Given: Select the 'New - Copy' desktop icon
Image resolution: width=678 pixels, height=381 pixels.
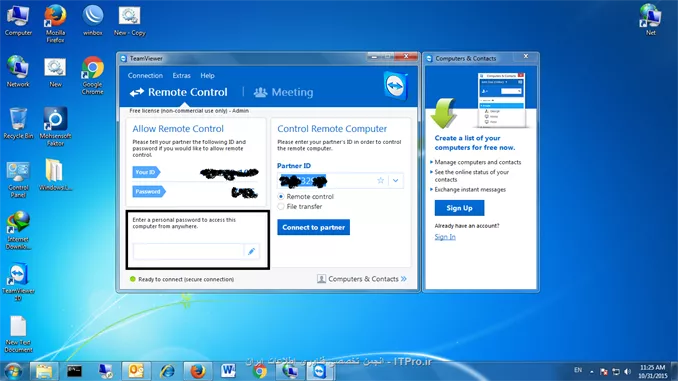Looking at the screenshot, I should [130, 20].
